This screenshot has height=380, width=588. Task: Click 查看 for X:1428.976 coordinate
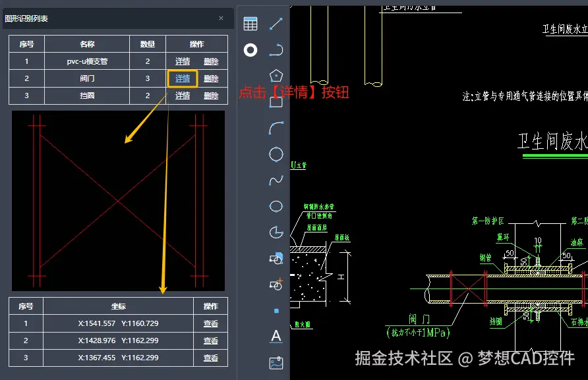point(210,340)
